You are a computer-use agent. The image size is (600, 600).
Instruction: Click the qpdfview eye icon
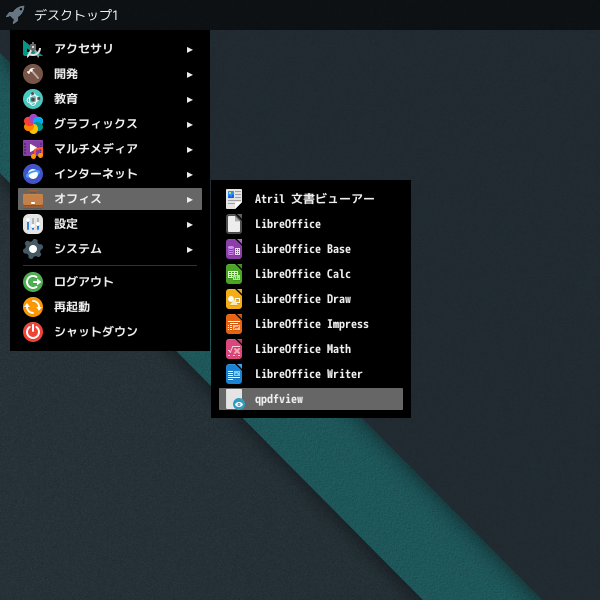(x=235, y=399)
